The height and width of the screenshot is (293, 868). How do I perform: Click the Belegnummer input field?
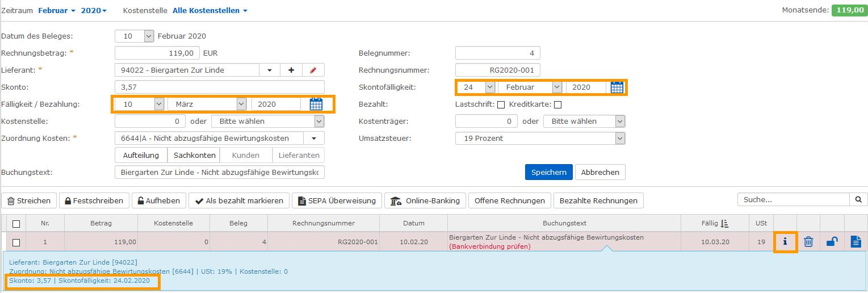(x=498, y=53)
